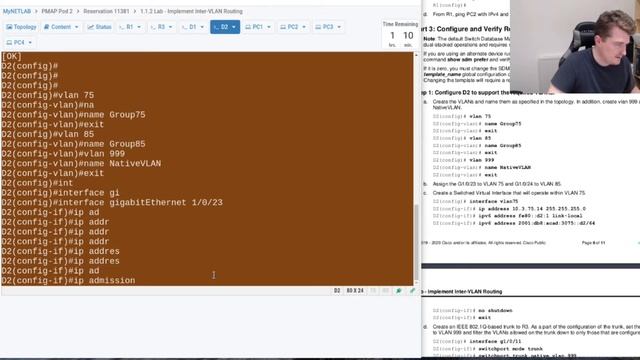Open the PC4 dropdown
The height and width of the screenshot is (360, 640).
point(19,42)
